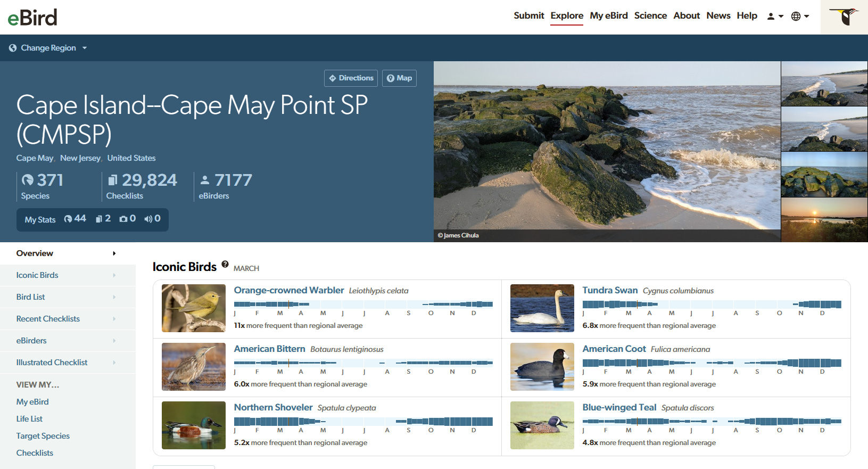This screenshot has width=868, height=469.
Task: Click My Stats audio speaker icon
Action: point(148,219)
